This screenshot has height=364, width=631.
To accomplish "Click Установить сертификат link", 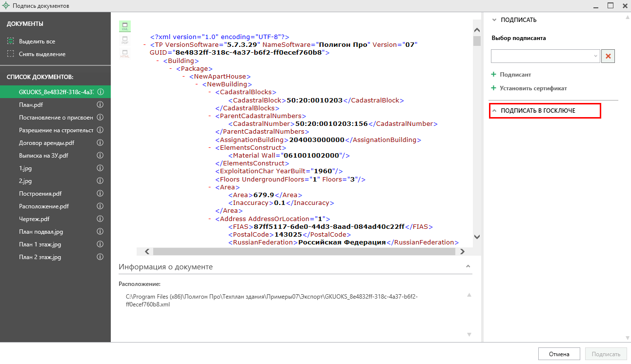I will point(533,88).
